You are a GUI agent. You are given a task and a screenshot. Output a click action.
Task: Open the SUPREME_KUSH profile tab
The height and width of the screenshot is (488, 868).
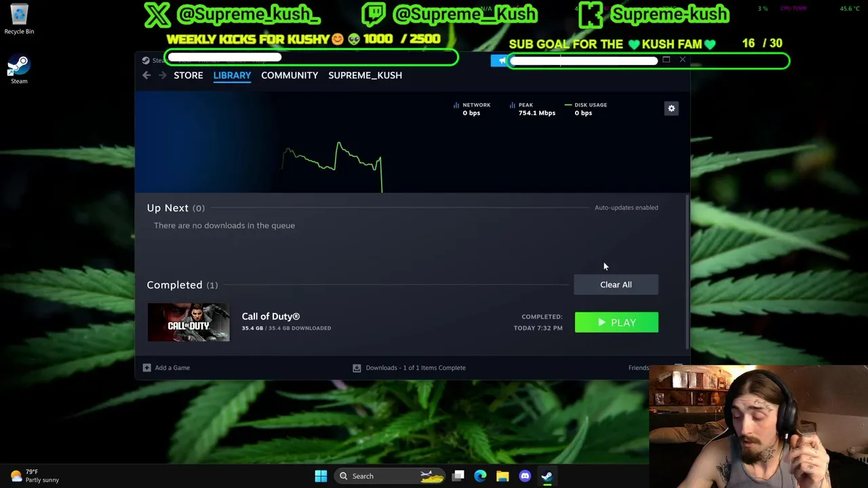tap(365, 75)
